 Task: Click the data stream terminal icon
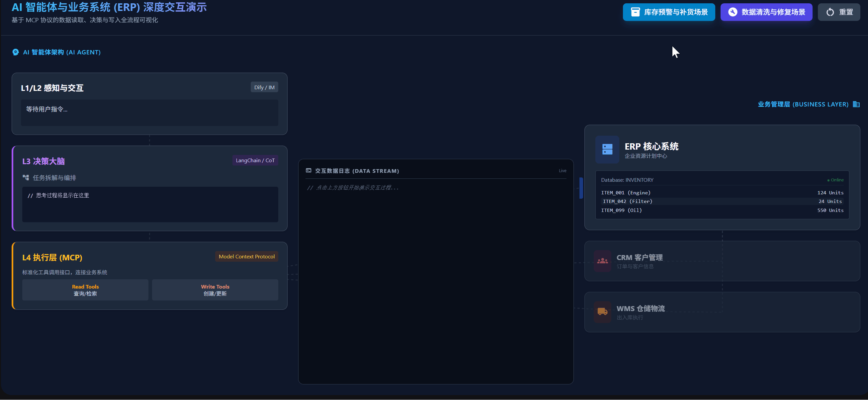[x=308, y=171]
